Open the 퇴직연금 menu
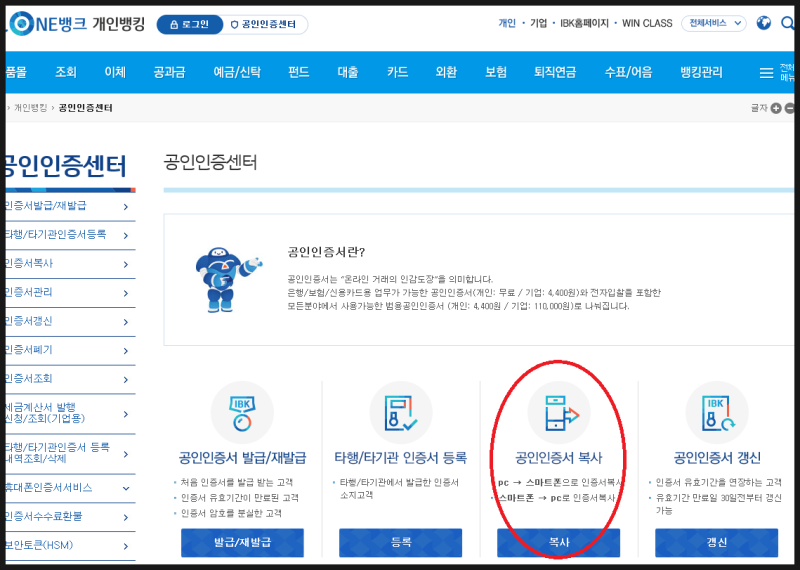Image resolution: width=800 pixels, height=570 pixels. click(x=555, y=72)
